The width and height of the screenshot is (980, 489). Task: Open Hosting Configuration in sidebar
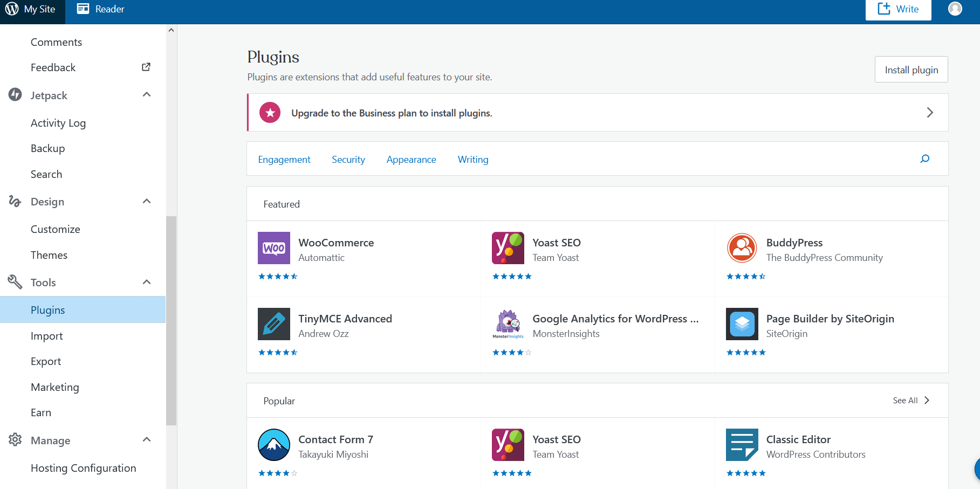point(83,468)
